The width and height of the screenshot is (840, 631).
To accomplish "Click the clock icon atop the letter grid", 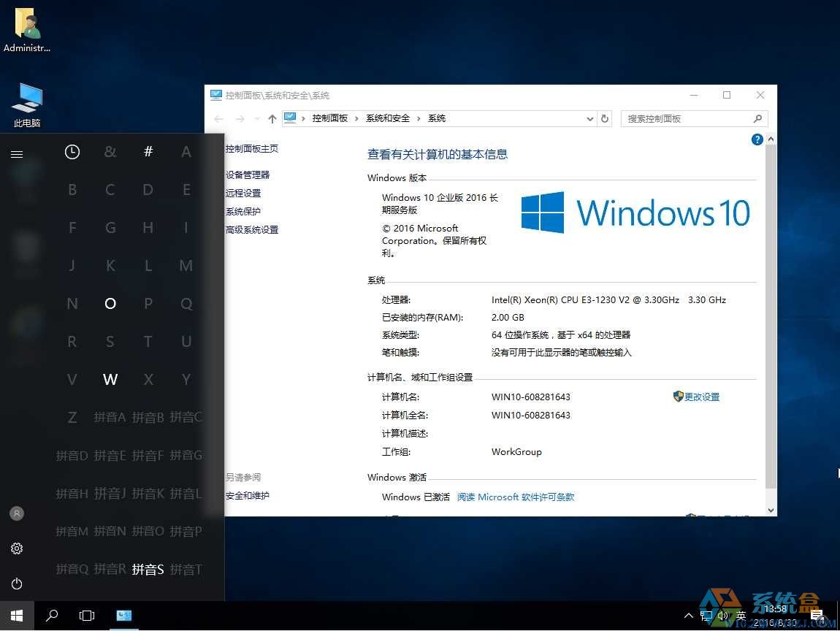I will point(72,151).
